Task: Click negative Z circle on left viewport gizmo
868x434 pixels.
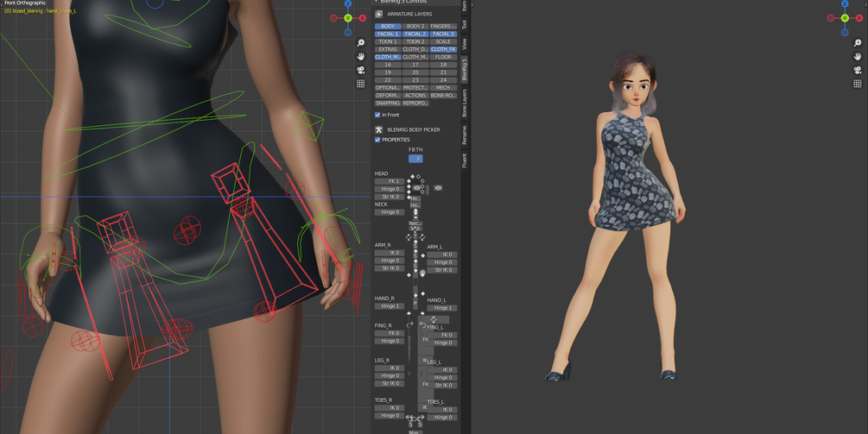Action: pyautogui.click(x=348, y=32)
